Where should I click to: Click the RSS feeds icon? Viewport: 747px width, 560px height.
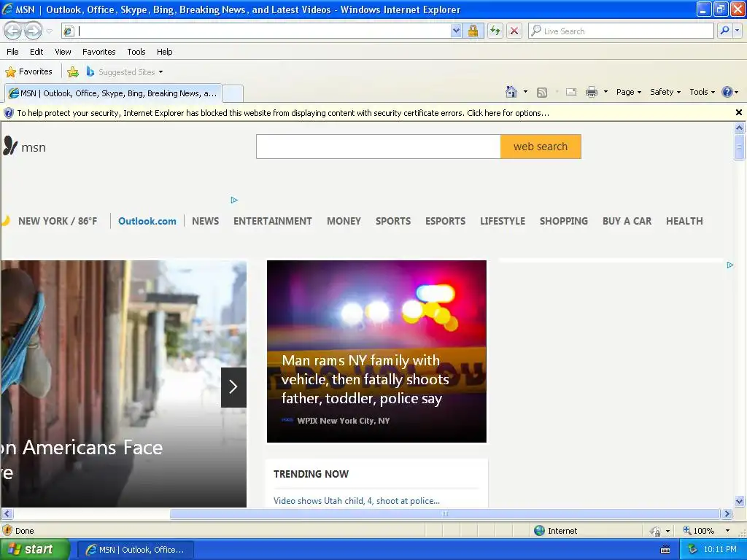(x=542, y=93)
